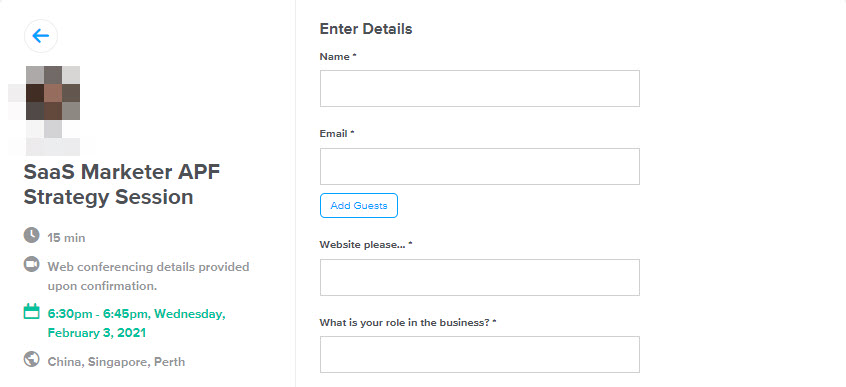
Task: Click the video camera conferencing icon
Action: pyautogui.click(x=31, y=264)
